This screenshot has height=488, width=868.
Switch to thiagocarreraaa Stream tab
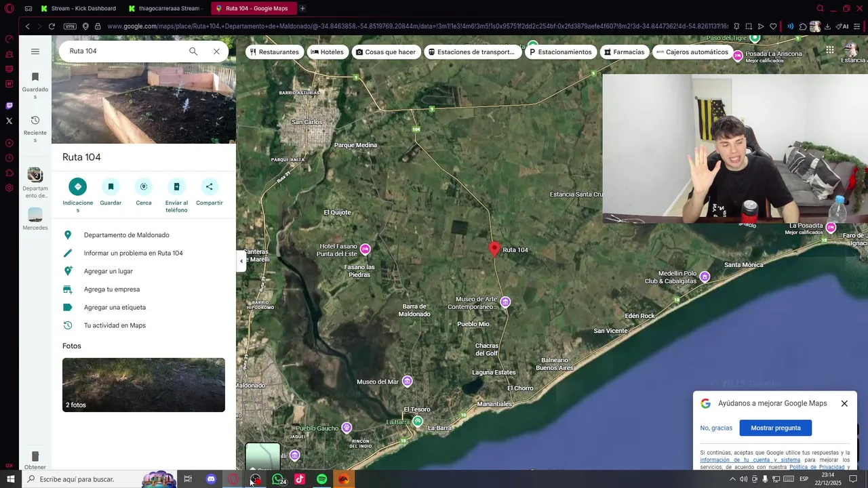[166, 8]
